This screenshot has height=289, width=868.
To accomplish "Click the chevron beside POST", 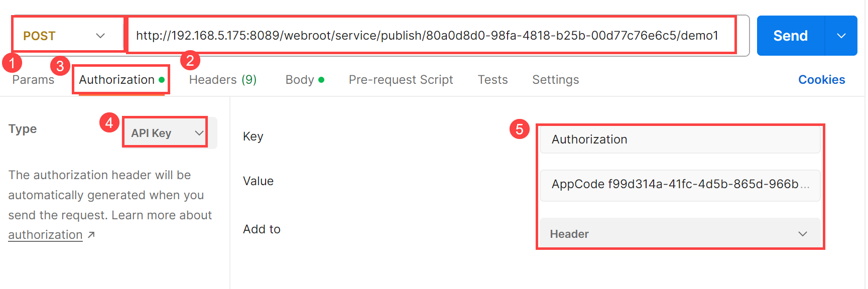I will pos(100,36).
